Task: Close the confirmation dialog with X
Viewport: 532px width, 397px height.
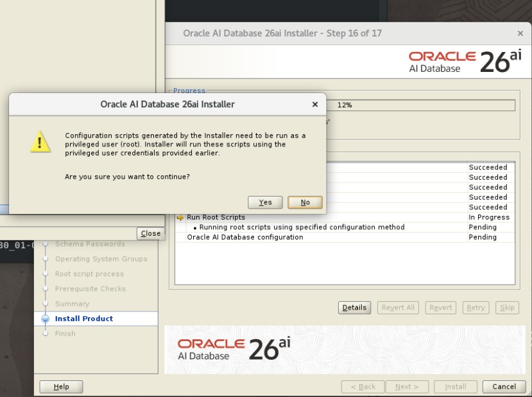Action: click(x=315, y=104)
